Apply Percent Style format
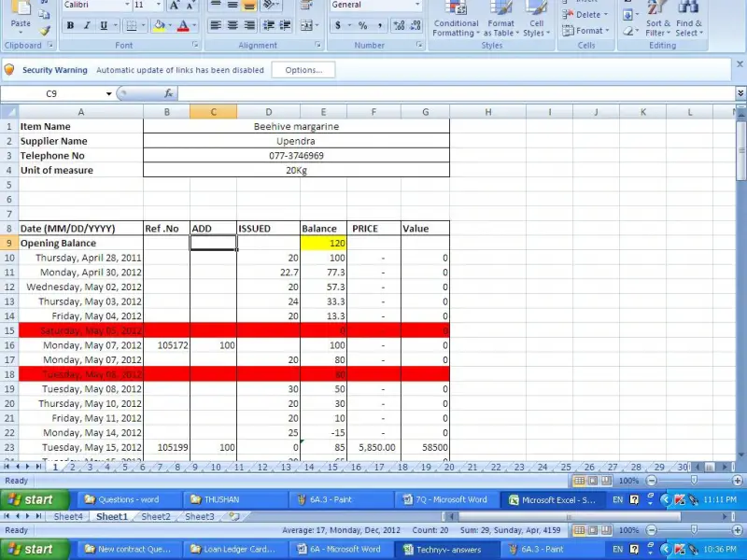Viewport: 747px width, 560px height. coord(363,25)
